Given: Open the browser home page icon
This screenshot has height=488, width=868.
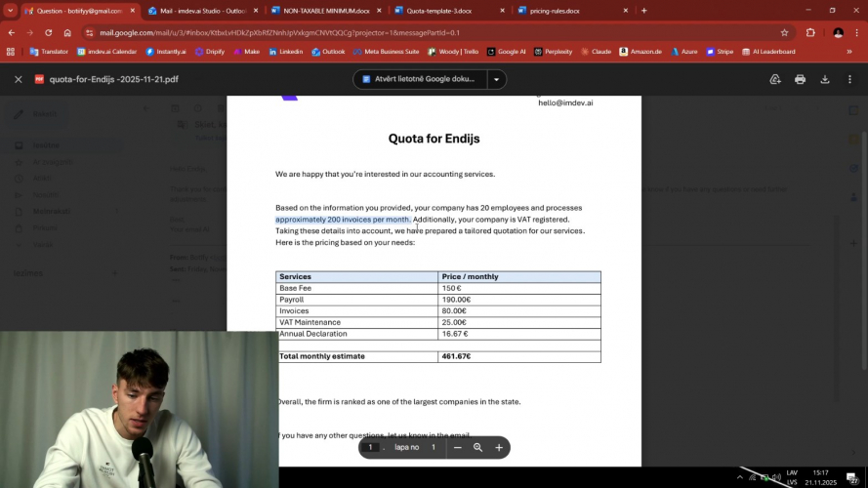Looking at the screenshot, I should 67,32.
